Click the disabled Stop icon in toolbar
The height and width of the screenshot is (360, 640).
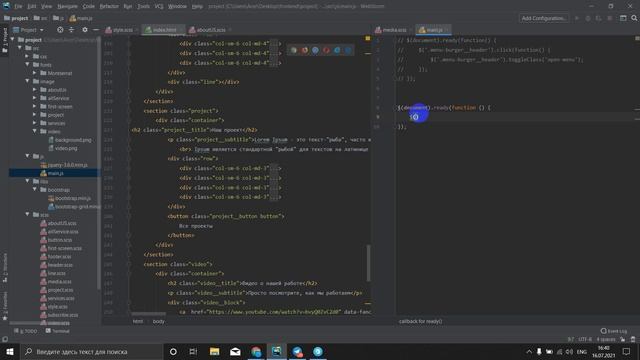pyautogui.click(x=610, y=18)
